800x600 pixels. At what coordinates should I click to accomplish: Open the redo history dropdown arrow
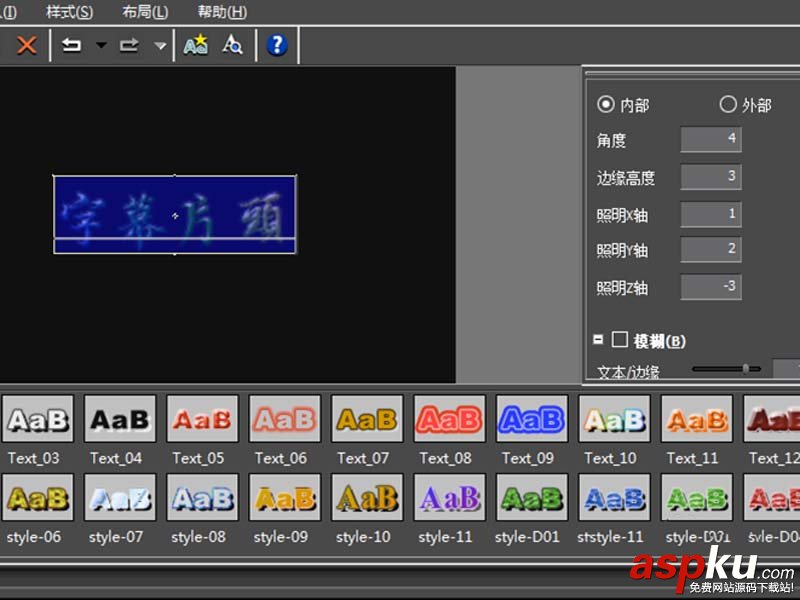click(x=162, y=44)
